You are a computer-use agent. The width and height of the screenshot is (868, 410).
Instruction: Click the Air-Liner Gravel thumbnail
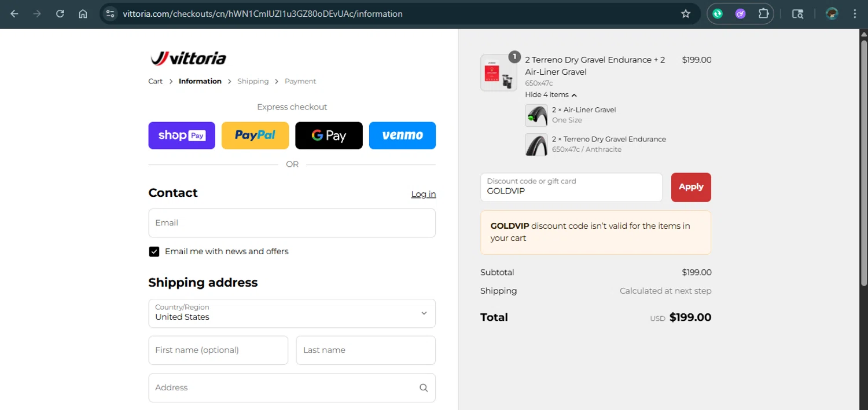[536, 115]
